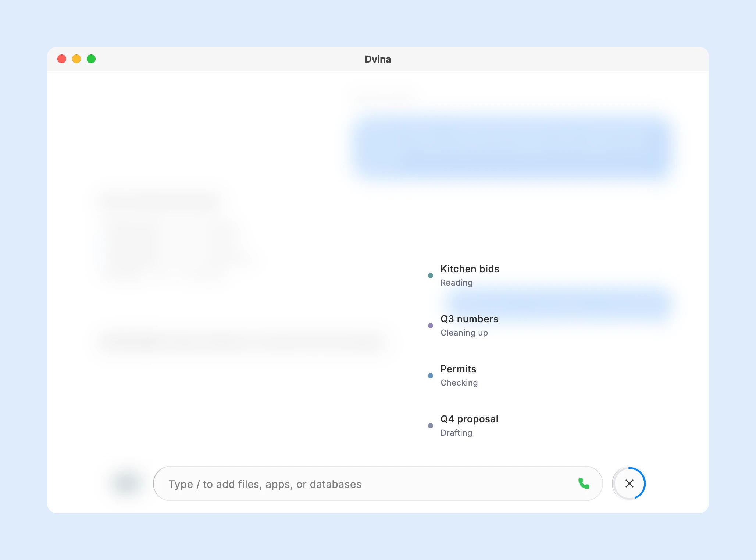
Task: Start a call with the green phone icon
Action: (x=584, y=483)
